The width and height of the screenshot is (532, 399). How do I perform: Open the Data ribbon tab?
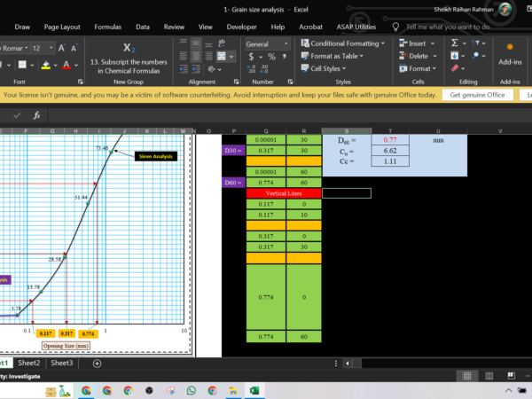pos(143,27)
